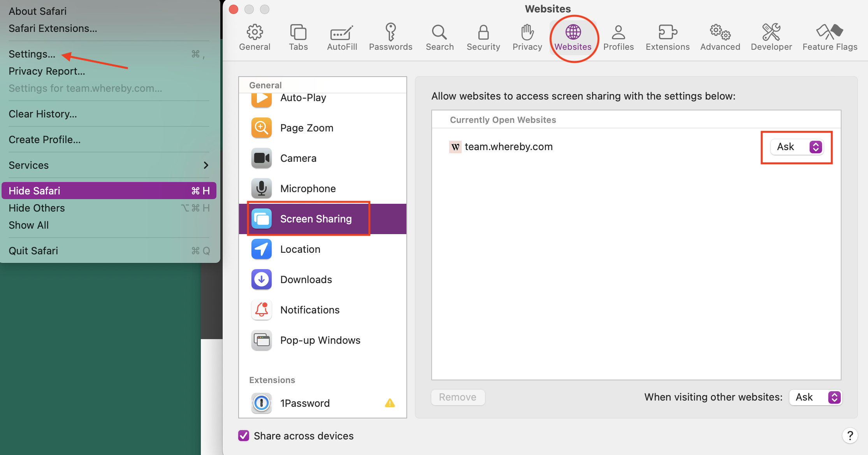The height and width of the screenshot is (455, 868).
Task: Expand the Services submenu
Action: click(x=108, y=165)
